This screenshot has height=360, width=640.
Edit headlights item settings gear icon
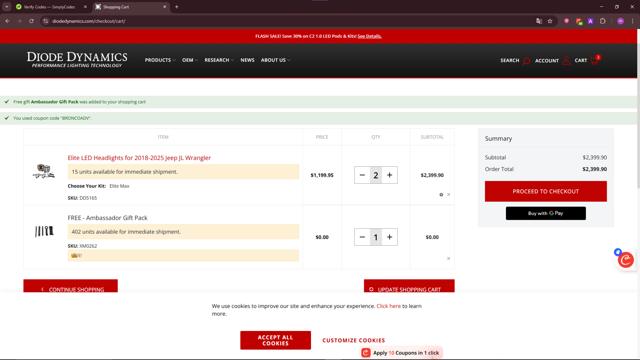(x=441, y=195)
